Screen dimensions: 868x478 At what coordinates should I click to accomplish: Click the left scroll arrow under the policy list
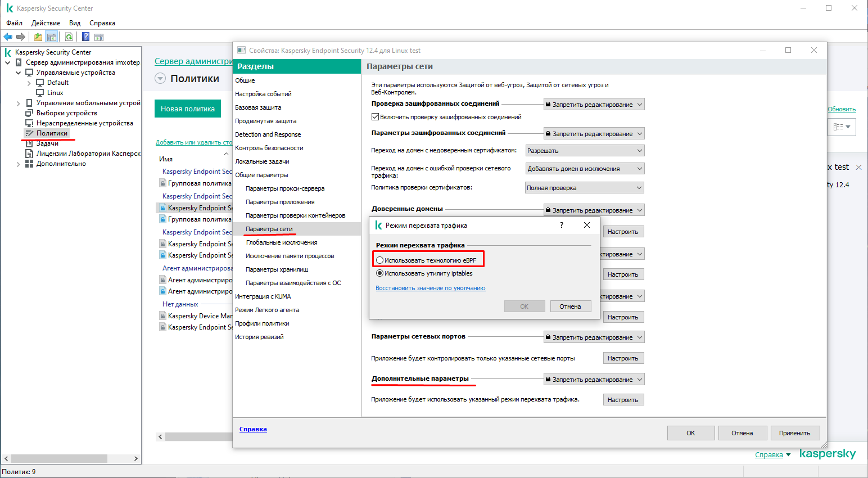pos(160,436)
